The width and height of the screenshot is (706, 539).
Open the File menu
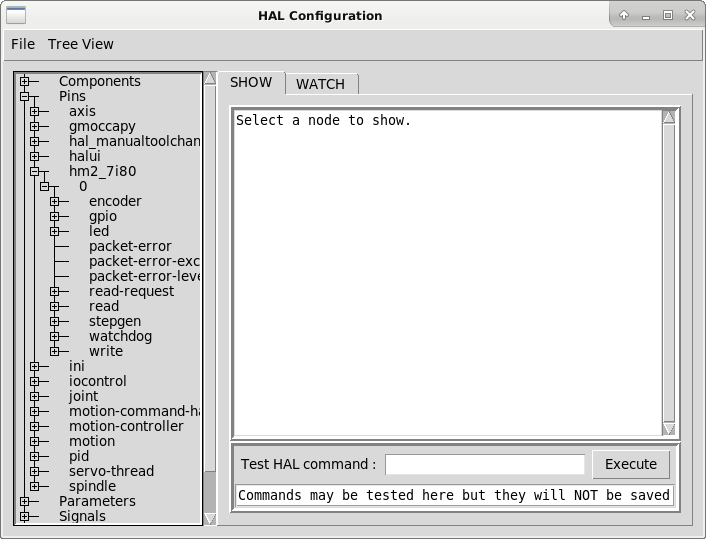(23, 44)
